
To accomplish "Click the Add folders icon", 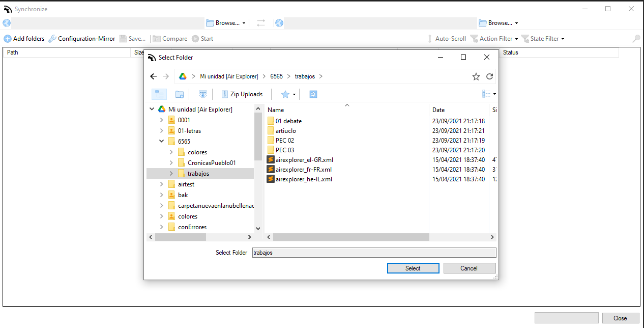I will point(8,38).
